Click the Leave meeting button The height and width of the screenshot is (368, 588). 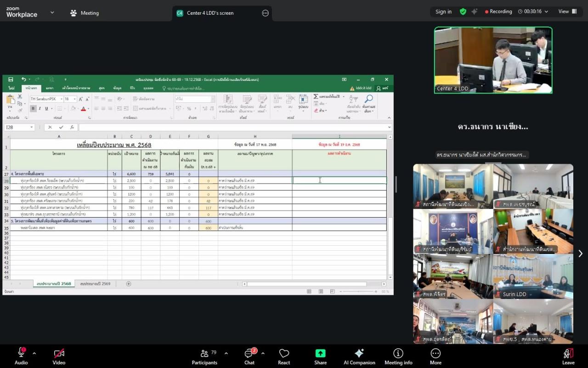[568, 356]
